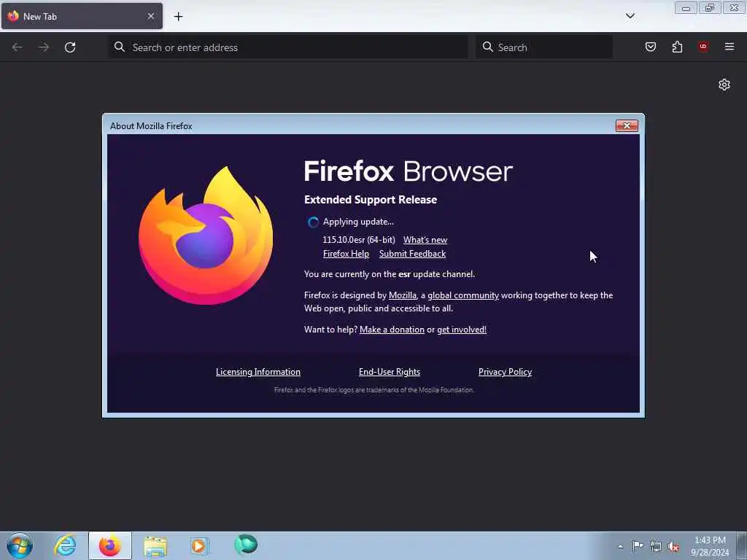Viewport: 747px width, 560px height.
Task: Open the Action Center flag icon
Action: click(x=638, y=546)
